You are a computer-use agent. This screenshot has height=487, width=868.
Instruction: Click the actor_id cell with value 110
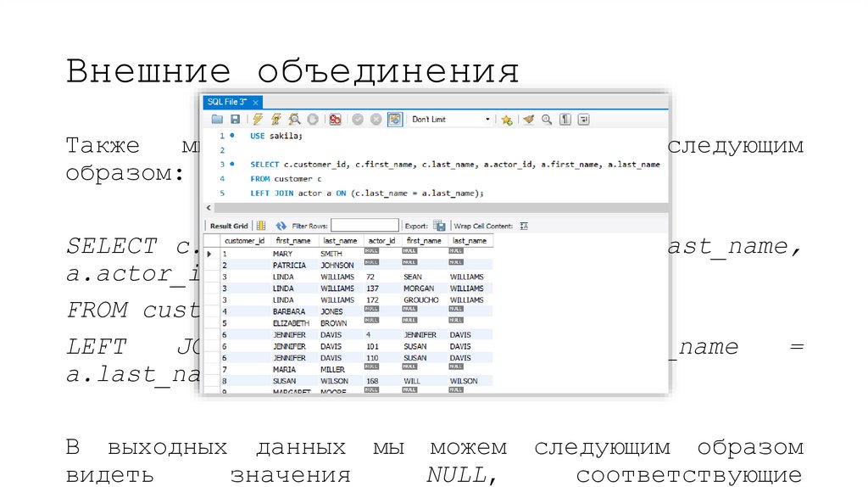pos(373,359)
